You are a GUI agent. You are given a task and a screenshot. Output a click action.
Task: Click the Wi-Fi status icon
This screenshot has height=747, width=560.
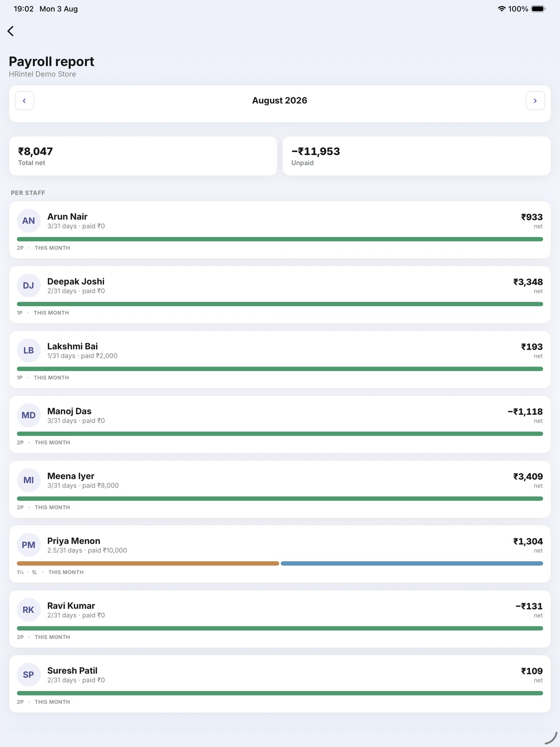(x=501, y=9)
